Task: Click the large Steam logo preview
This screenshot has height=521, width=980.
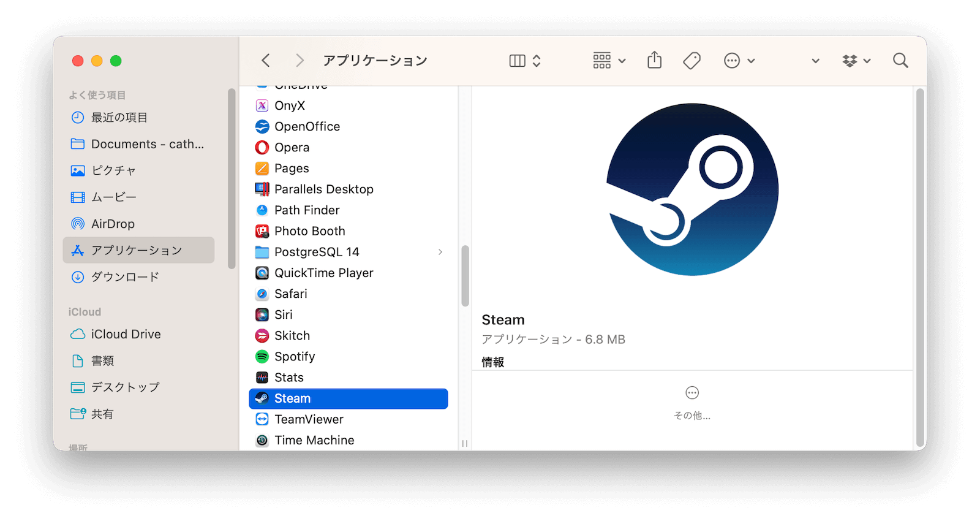Action: click(x=692, y=189)
